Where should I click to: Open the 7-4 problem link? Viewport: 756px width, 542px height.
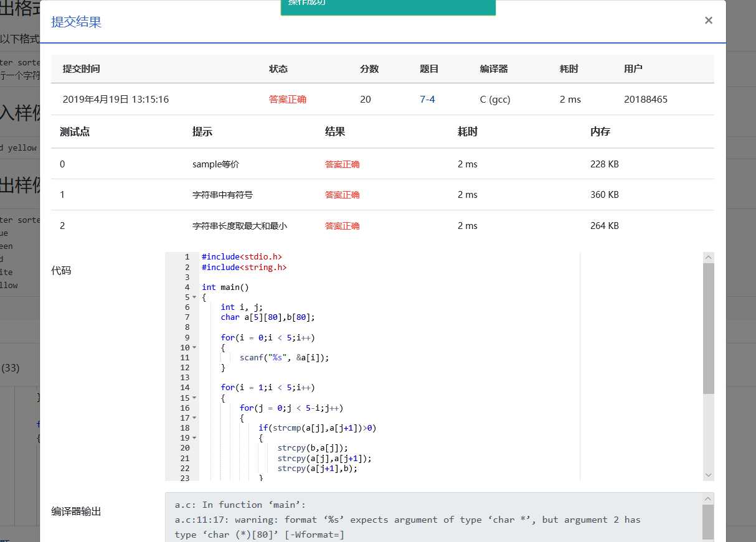coord(427,99)
